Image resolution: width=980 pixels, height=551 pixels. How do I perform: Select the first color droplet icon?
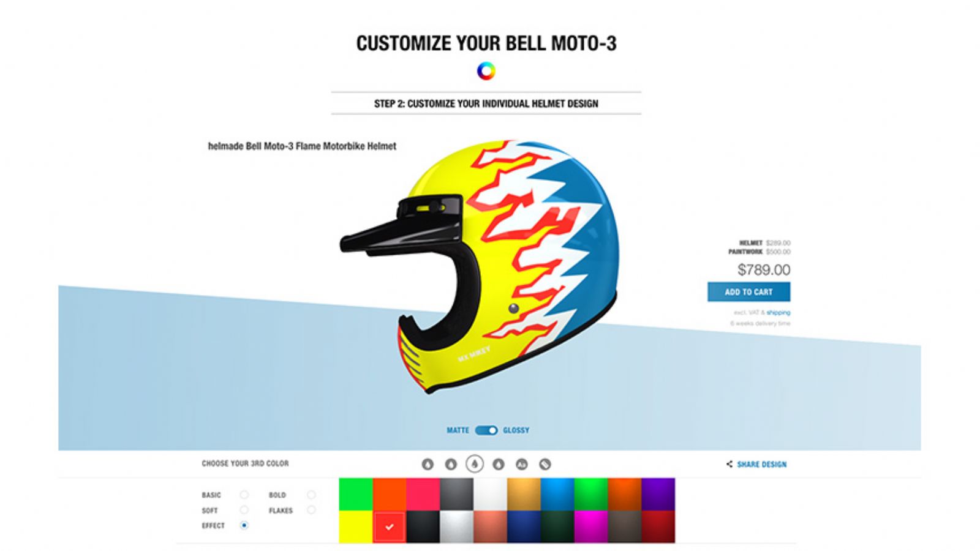point(428,465)
